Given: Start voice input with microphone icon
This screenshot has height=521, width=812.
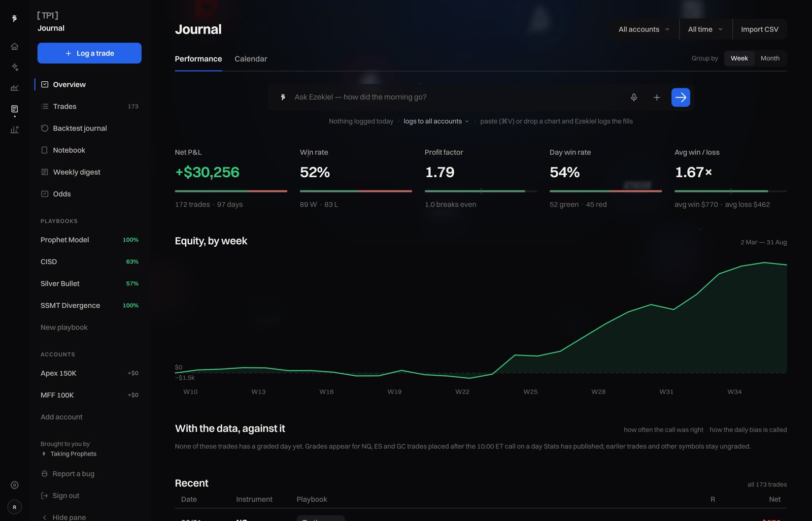Looking at the screenshot, I should pos(634,97).
